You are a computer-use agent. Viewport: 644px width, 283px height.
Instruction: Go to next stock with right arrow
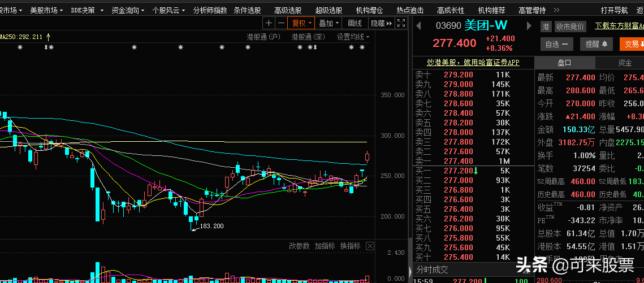(529, 26)
